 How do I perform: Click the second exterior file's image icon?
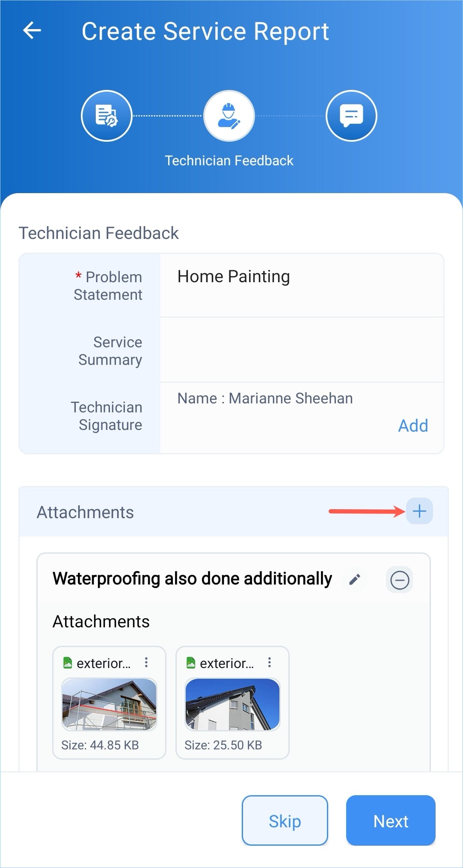[x=191, y=662]
